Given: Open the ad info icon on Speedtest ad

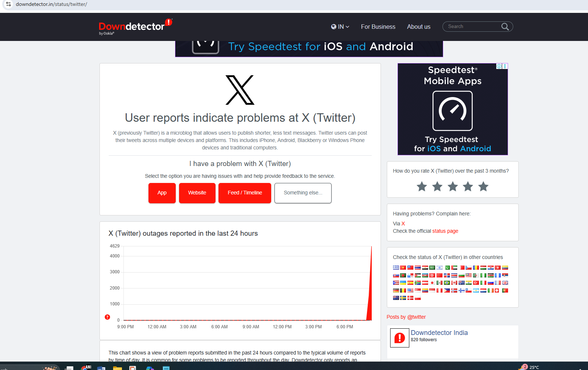Looking at the screenshot, I should coord(499,66).
